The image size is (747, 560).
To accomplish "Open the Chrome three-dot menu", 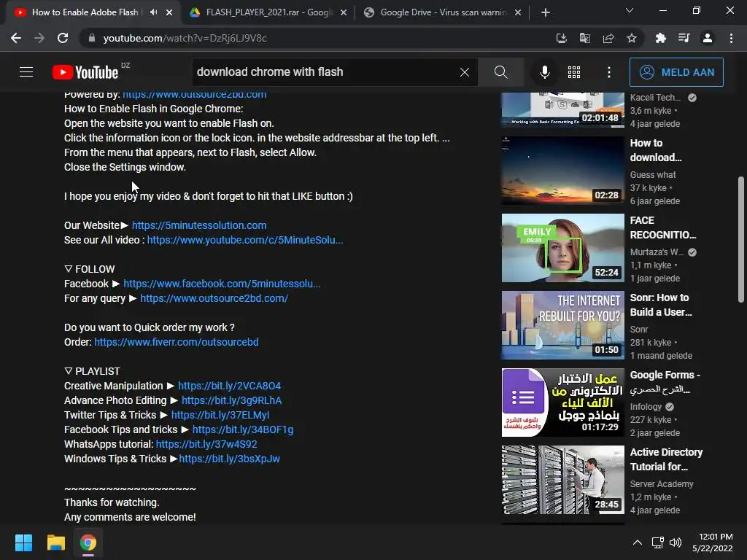I will coord(731,38).
